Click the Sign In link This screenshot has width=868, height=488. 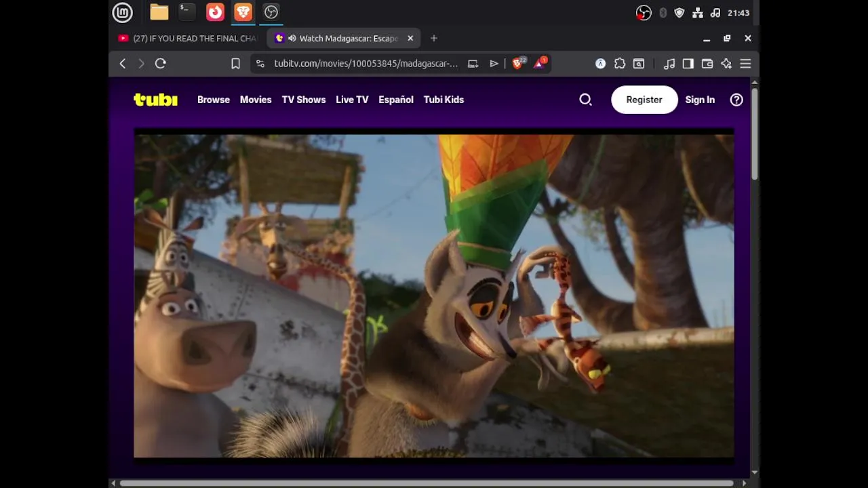(x=700, y=100)
